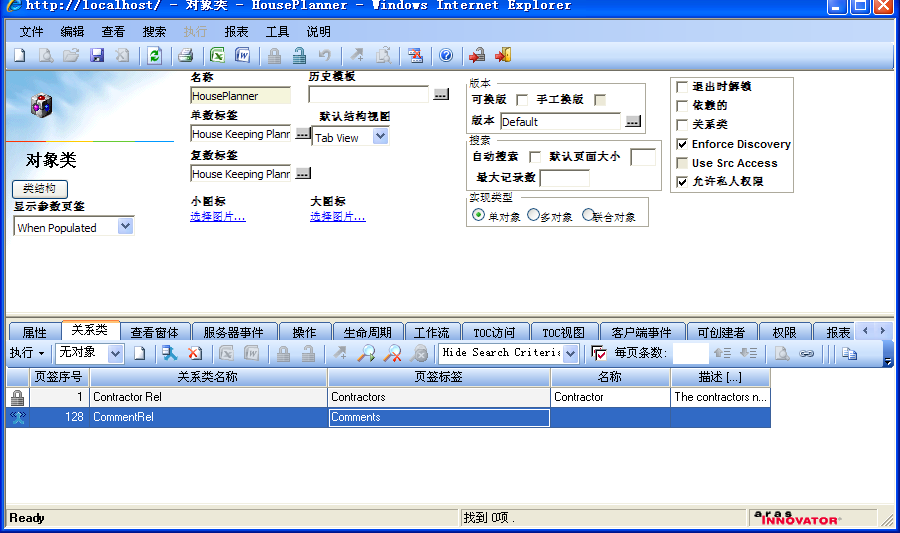900x533 pixels.
Task: Toggle the 可换版 checkbox
Action: (x=522, y=100)
